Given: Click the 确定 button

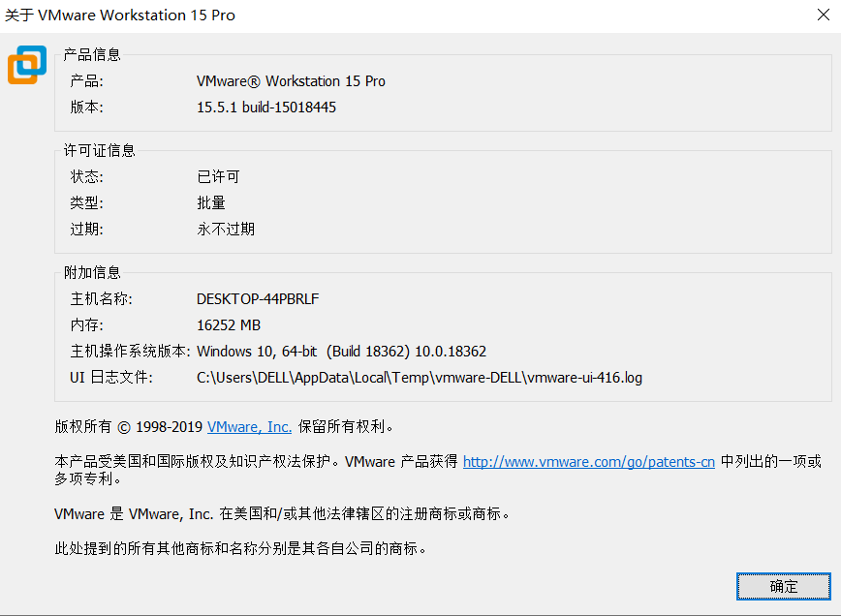Looking at the screenshot, I should click(x=783, y=586).
